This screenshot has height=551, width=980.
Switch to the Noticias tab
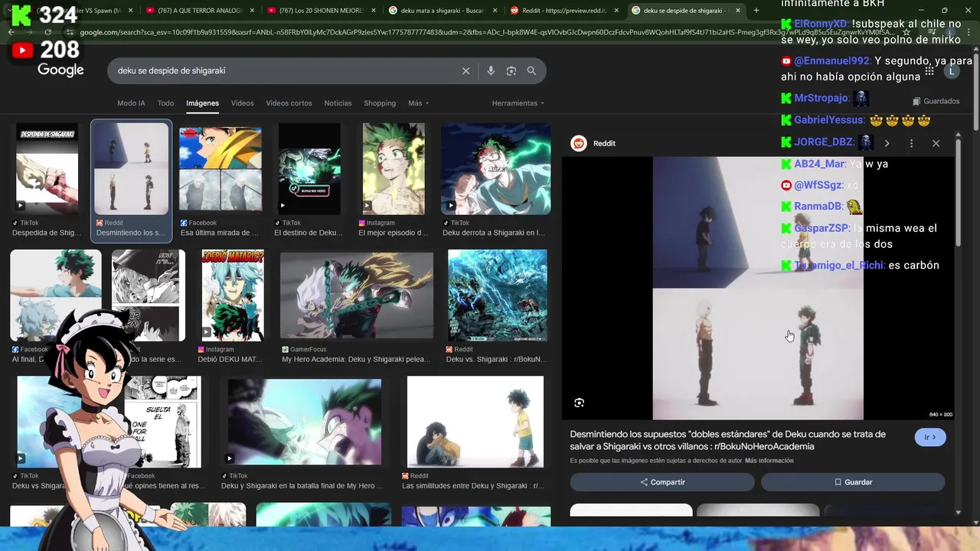[338, 103]
